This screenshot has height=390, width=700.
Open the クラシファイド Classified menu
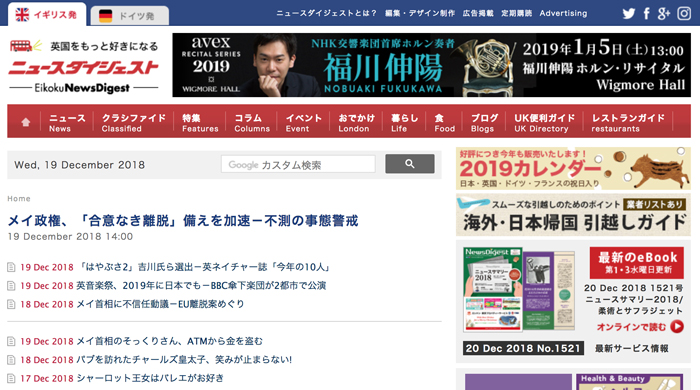point(133,122)
